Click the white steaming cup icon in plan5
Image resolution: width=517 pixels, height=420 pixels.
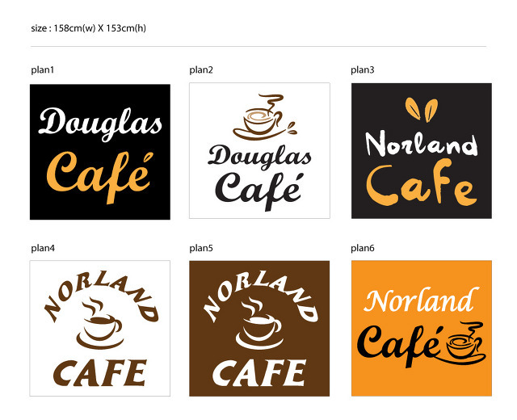click(x=259, y=324)
